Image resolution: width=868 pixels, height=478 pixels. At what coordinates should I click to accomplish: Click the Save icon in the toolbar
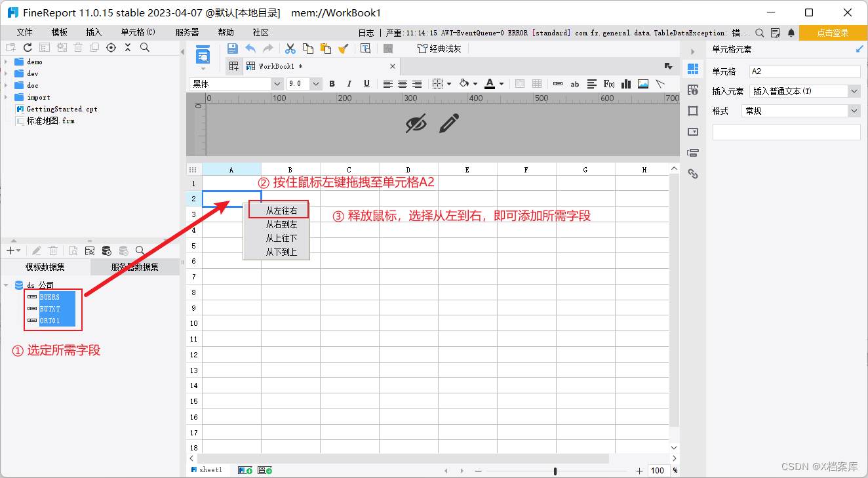[x=232, y=48]
